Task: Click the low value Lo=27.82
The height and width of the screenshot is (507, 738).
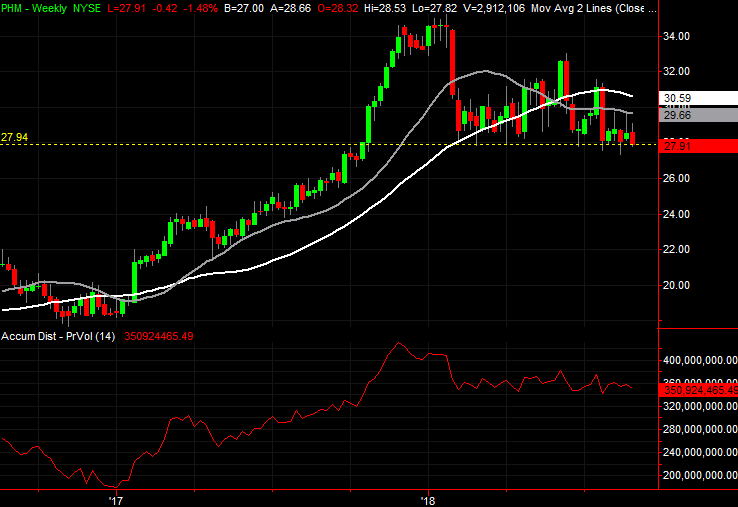Action: point(434,8)
